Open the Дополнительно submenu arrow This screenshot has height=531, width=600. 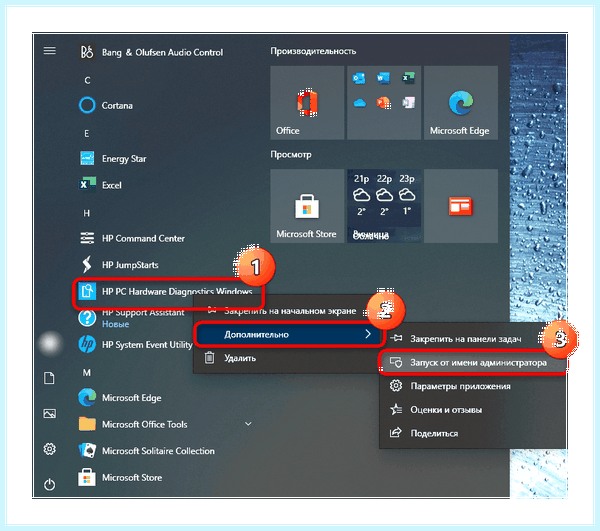click(368, 334)
